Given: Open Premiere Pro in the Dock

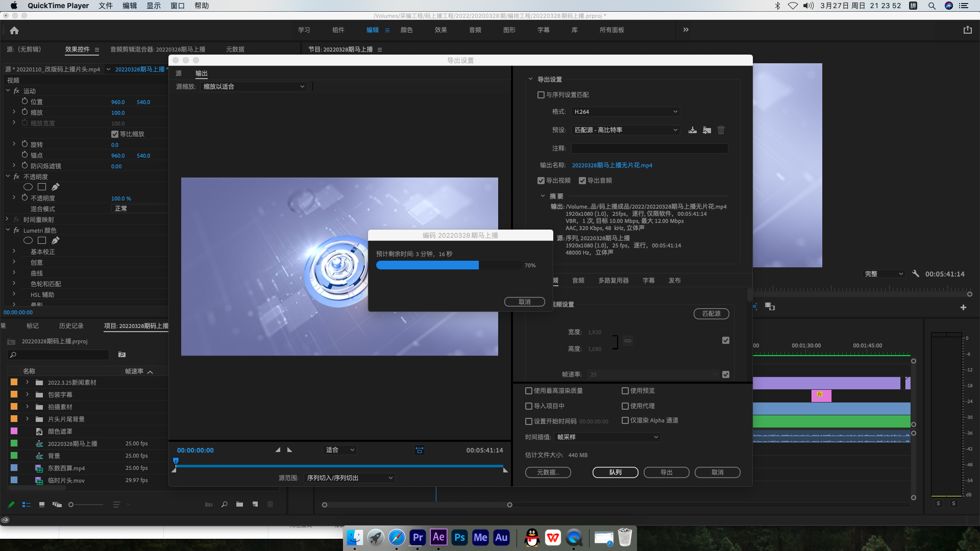Looking at the screenshot, I should (418, 537).
